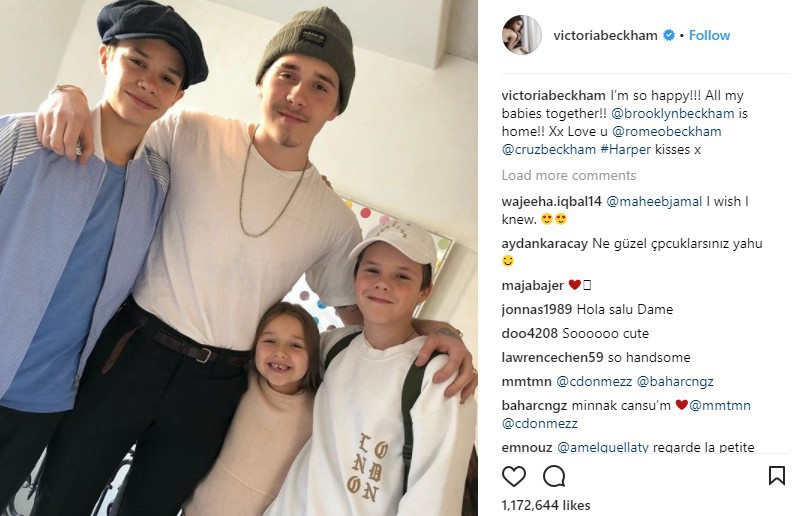Viewport: 795px width, 516px height.
Task: Open the @cruzbeckham mention link
Action: pyautogui.click(x=549, y=150)
